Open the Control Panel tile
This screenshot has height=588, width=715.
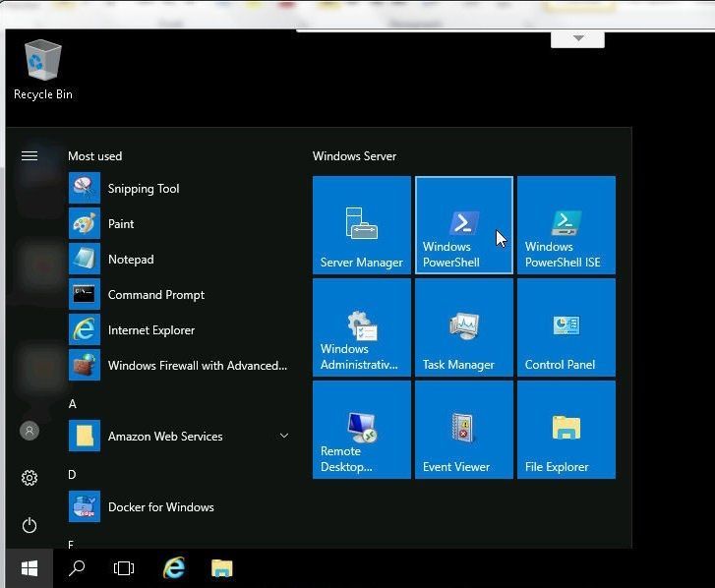(x=566, y=327)
